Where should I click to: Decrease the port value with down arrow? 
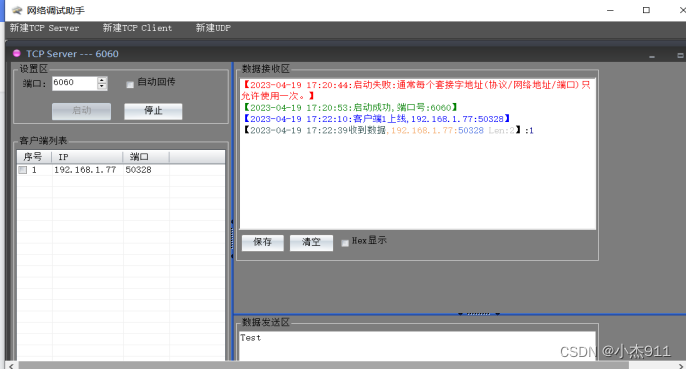(x=102, y=86)
